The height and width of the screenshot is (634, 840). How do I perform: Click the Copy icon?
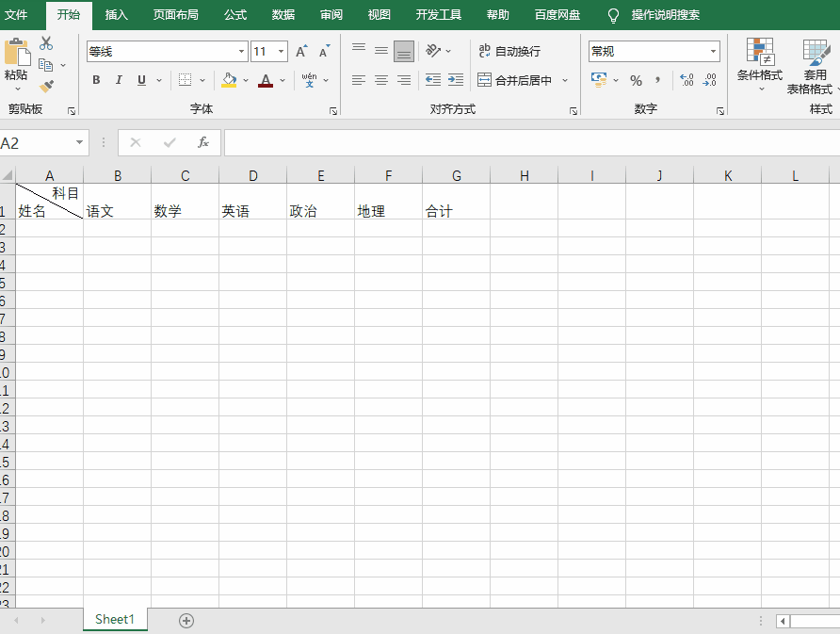(46, 65)
